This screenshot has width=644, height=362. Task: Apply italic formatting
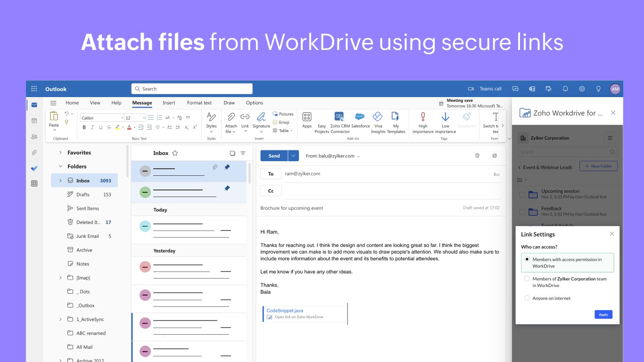click(x=92, y=127)
